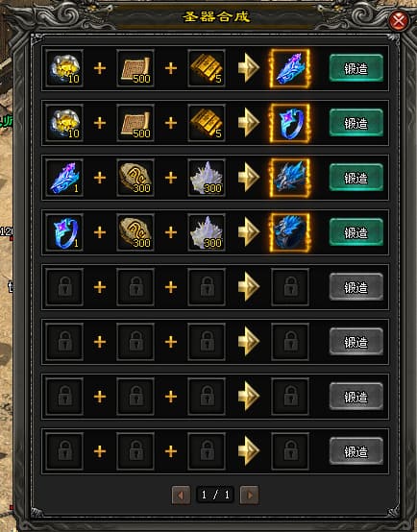This screenshot has height=532, width=417.
Task: Close the 圣器合成 window
Action: pyautogui.click(x=399, y=21)
